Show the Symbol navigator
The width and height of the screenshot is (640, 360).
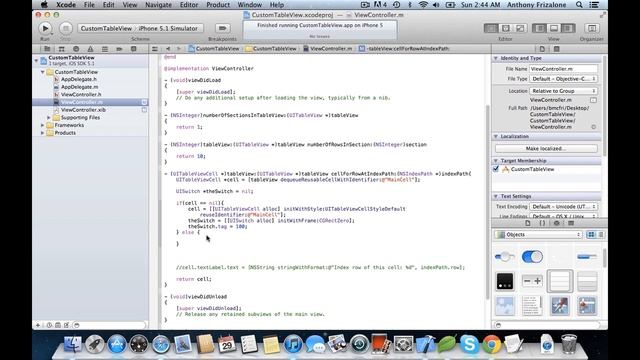[x=62, y=49]
